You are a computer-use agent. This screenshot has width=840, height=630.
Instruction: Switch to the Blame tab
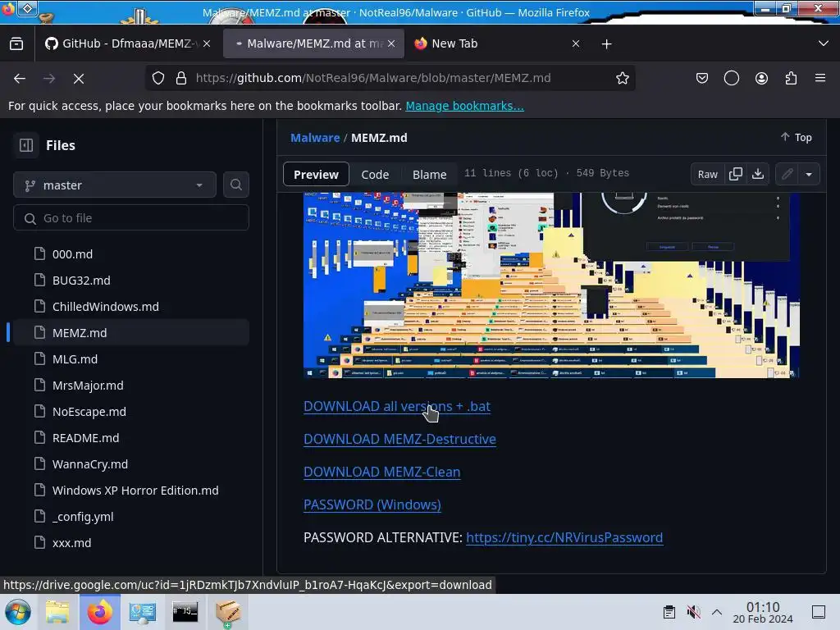(429, 174)
